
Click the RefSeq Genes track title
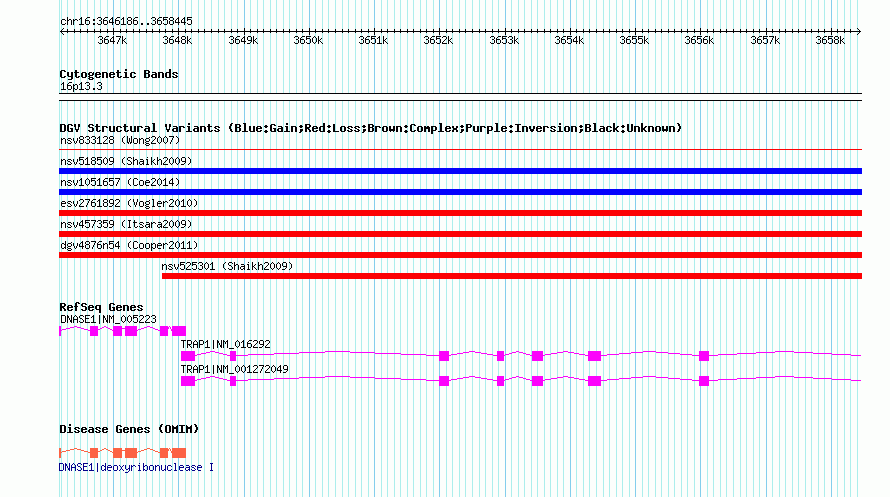tap(101, 307)
